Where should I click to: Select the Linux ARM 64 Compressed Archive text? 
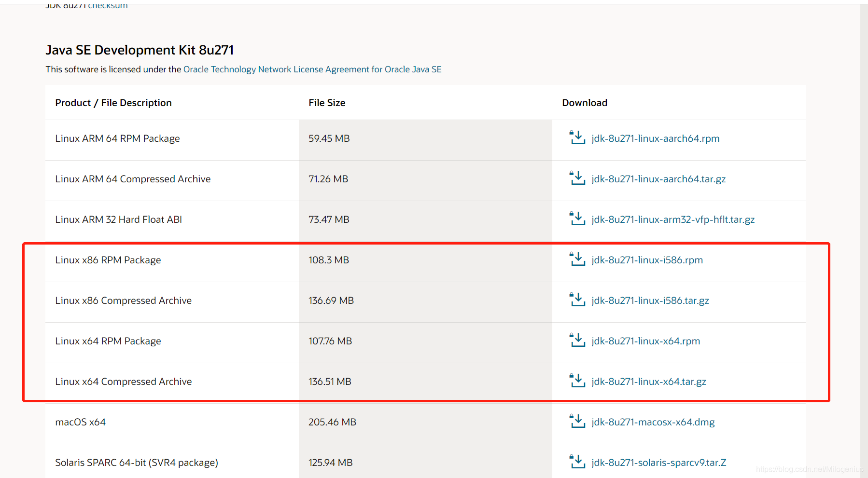click(x=133, y=179)
